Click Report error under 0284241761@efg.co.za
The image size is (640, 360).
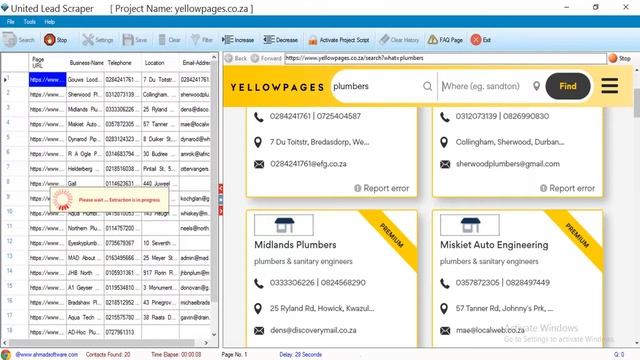(x=382, y=188)
